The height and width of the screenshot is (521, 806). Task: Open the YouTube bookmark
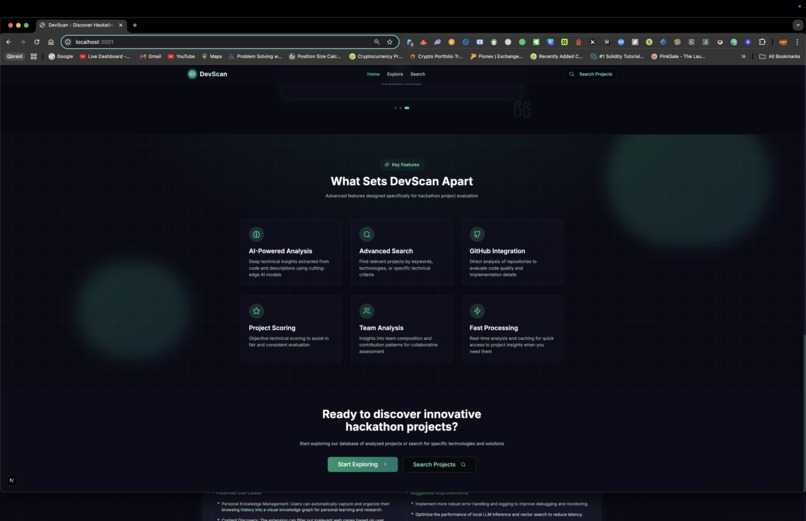[x=181, y=57]
